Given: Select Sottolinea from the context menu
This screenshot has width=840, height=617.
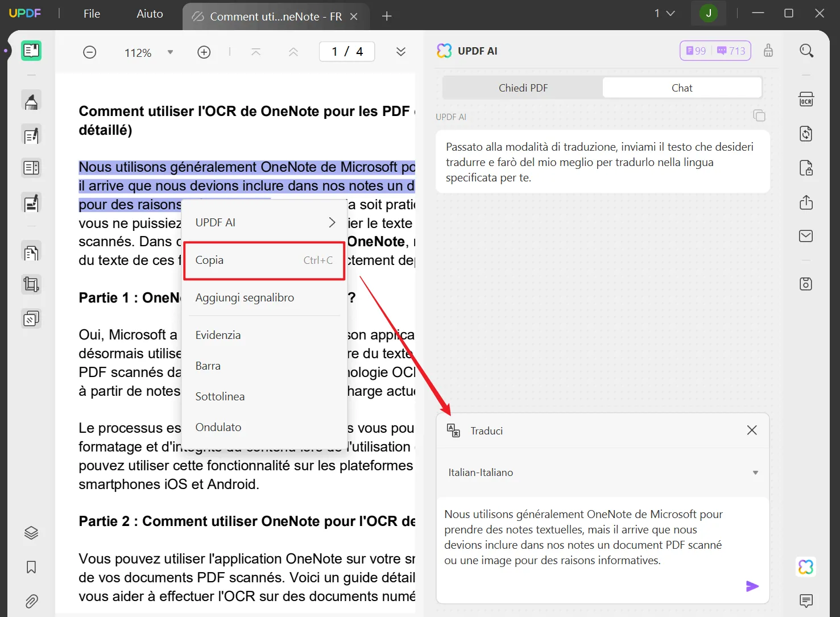Looking at the screenshot, I should (x=264, y=396).
